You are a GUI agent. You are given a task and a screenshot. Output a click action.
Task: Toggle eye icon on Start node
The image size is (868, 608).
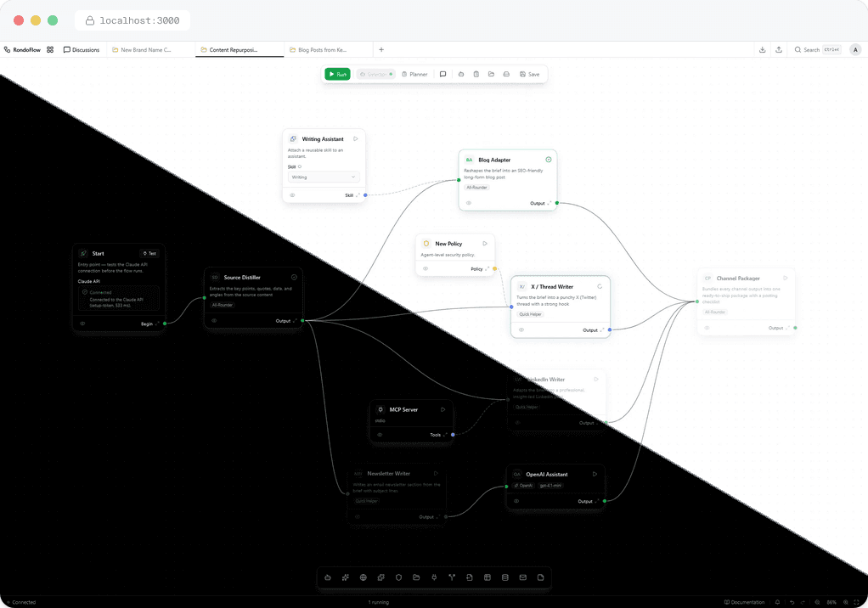(x=82, y=324)
